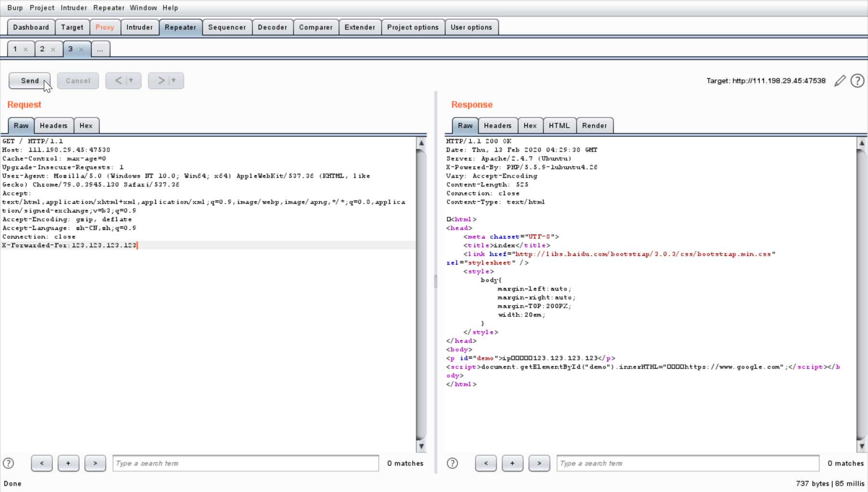Show response Render view
868x492 pixels.
click(x=595, y=125)
